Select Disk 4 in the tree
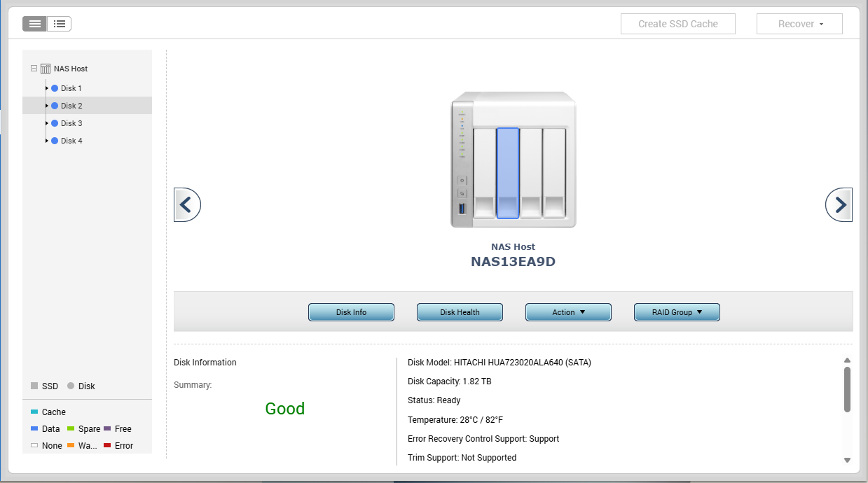 [71, 141]
